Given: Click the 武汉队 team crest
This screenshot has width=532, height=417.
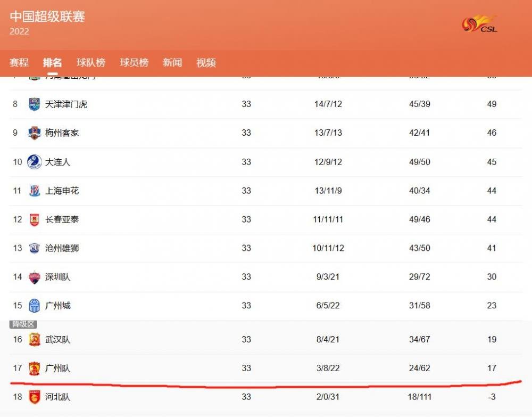Looking at the screenshot, I should coord(34,339).
